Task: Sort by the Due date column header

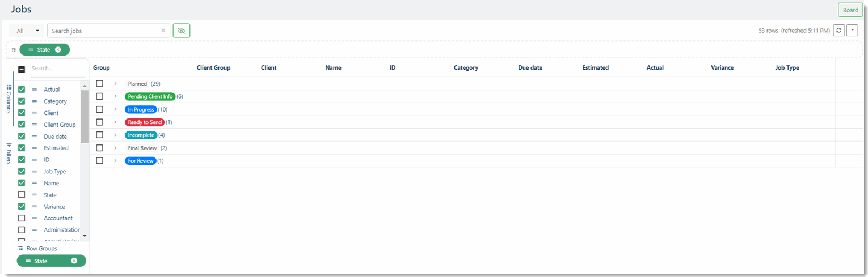Action: [x=530, y=67]
